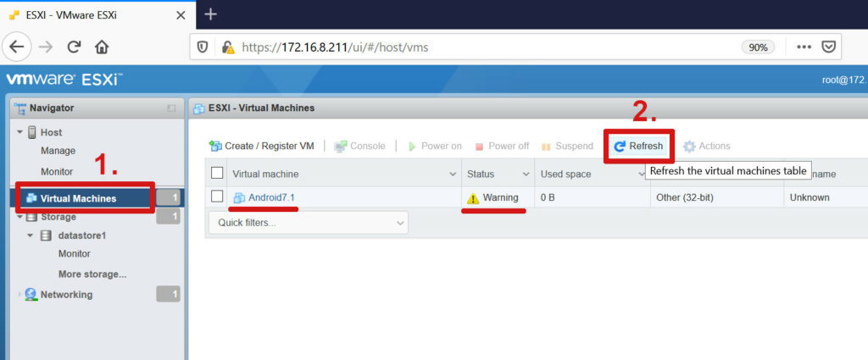This screenshot has width=868, height=360.
Task: Click the Save to Pocket icon
Action: (828, 47)
